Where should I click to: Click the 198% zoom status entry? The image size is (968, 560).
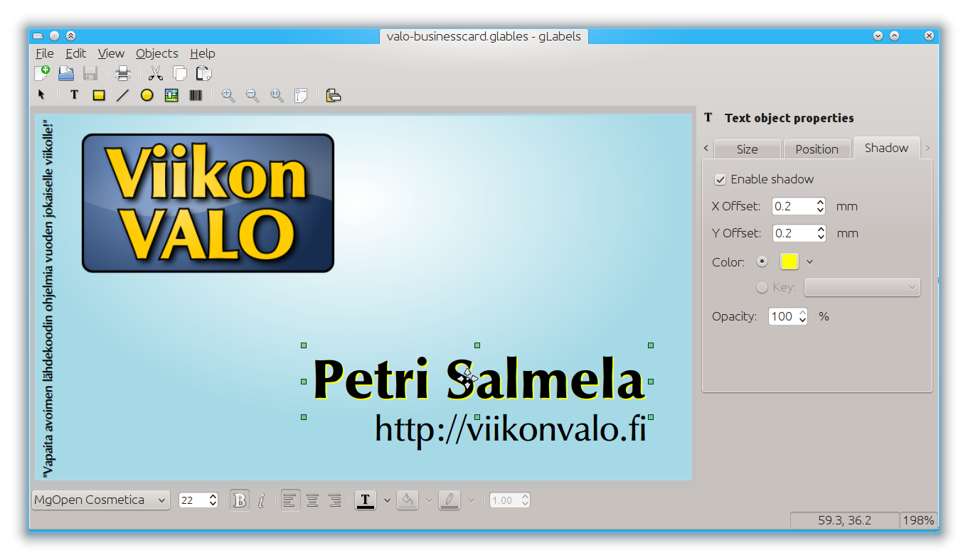(918, 520)
